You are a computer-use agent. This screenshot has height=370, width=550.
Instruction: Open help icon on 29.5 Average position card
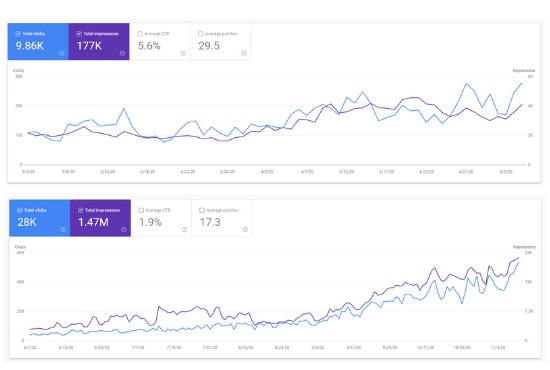244,53
